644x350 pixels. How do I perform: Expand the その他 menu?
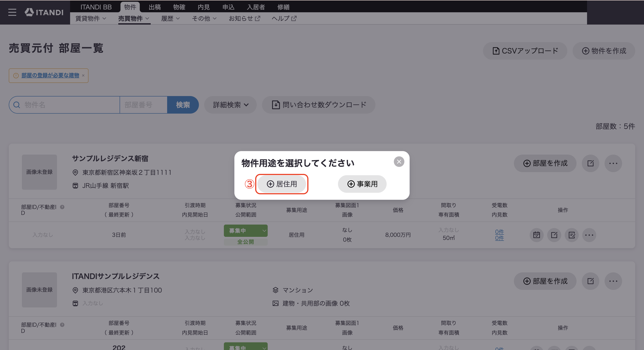point(204,18)
